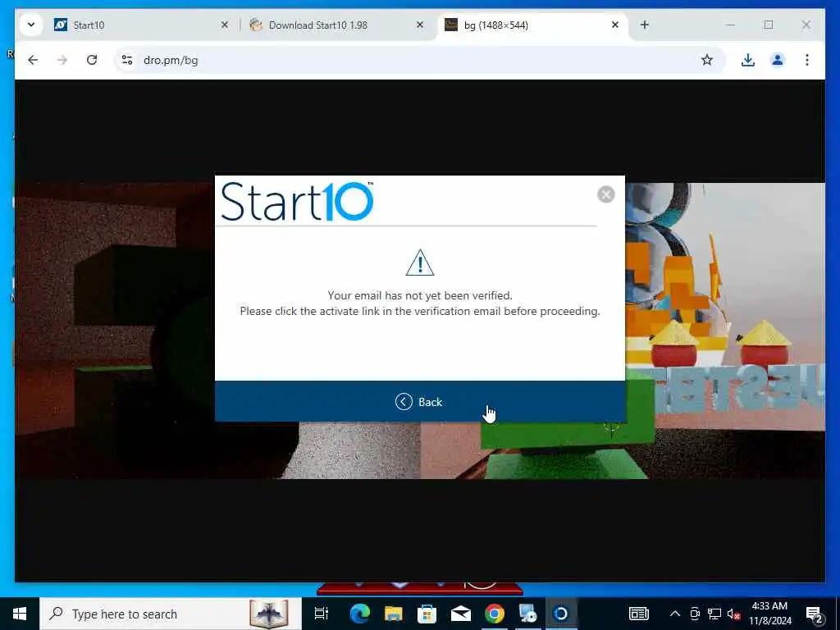840x630 pixels.
Task: Click Meet Now tray icon
Action: pos(695,614)
